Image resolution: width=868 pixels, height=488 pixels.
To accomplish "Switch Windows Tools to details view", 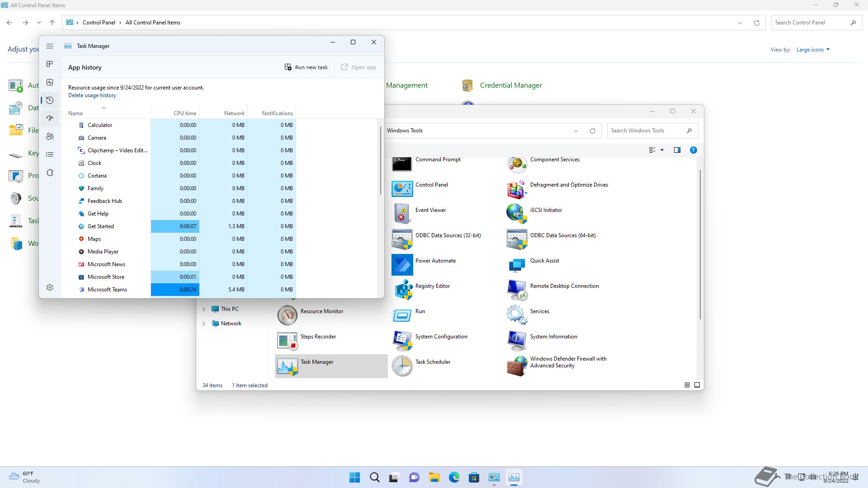I will (x=687, y=385).
